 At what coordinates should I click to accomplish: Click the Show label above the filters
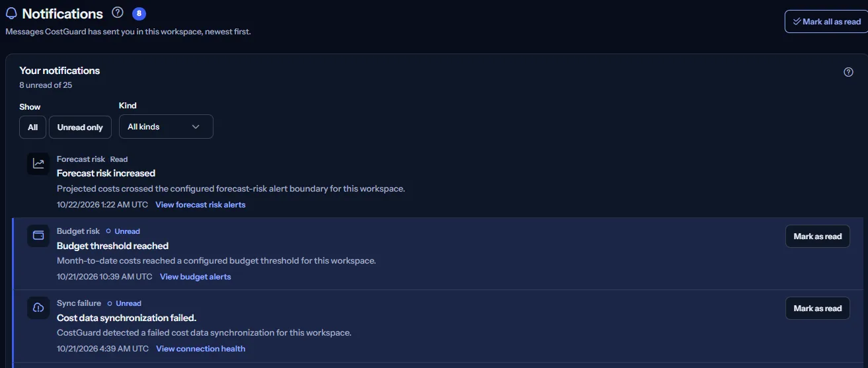tap(30, 106)
